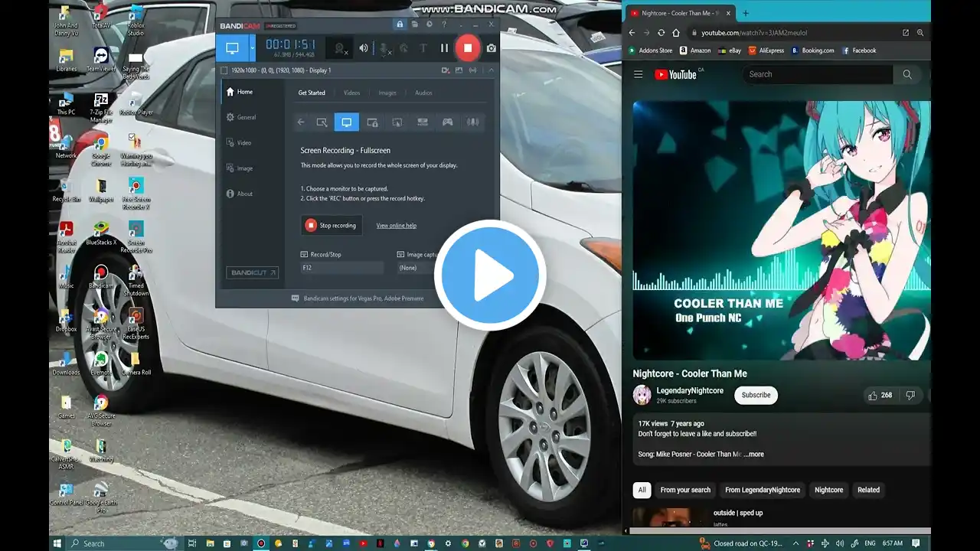Select the From your search chip
Screen dimensions: 980x551
[x=685, y=490]
